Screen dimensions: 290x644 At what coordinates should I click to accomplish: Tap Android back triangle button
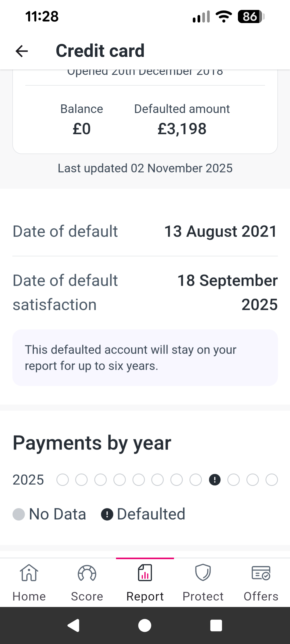click(x=73, y=625)
